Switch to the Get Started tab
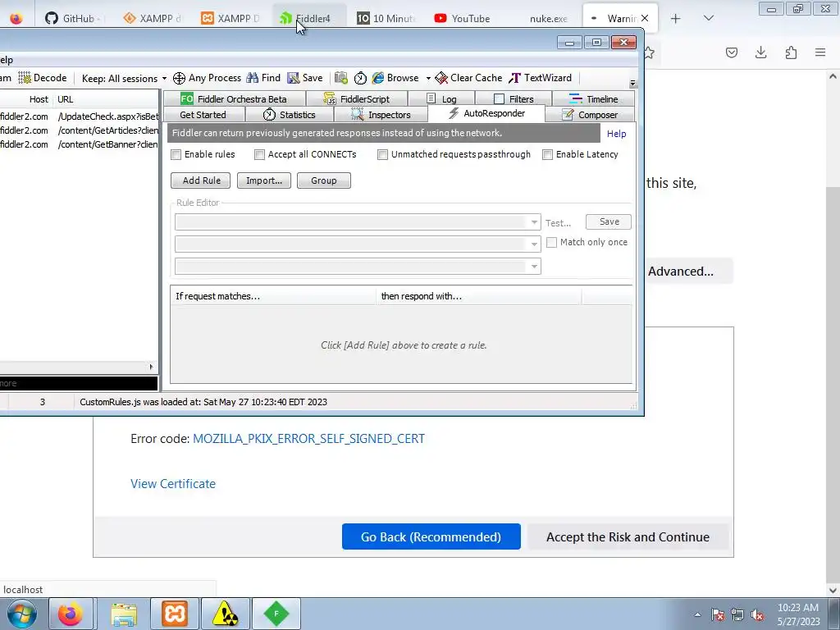The height and width of the screenshot is (630, 840). pyautogui.click(x=203, y=115)
